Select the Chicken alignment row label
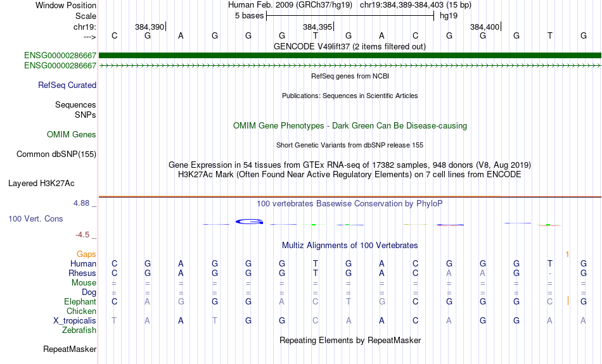Viewport: 602px width, 364px height. tap(81, 311)
